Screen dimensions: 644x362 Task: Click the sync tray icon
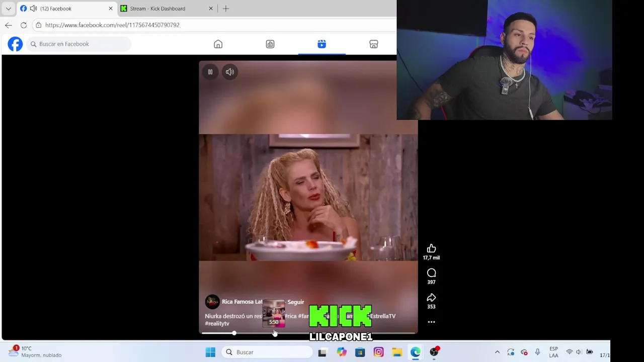tap(511, 352)
